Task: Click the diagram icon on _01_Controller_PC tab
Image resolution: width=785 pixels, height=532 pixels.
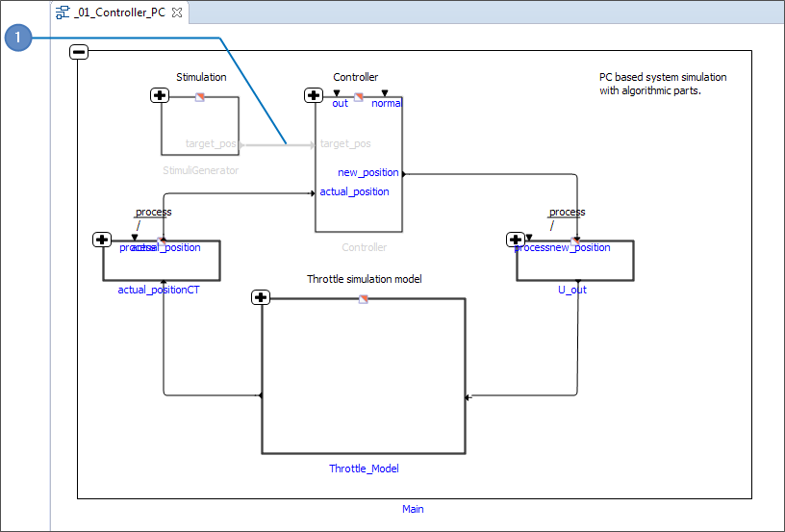Action: click(x=63, y=13)
